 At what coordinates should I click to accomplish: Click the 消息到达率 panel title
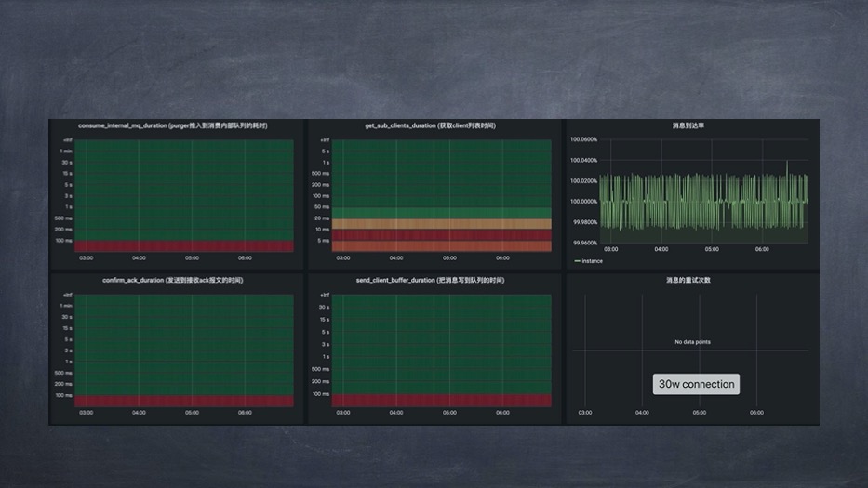pos(688,125)
